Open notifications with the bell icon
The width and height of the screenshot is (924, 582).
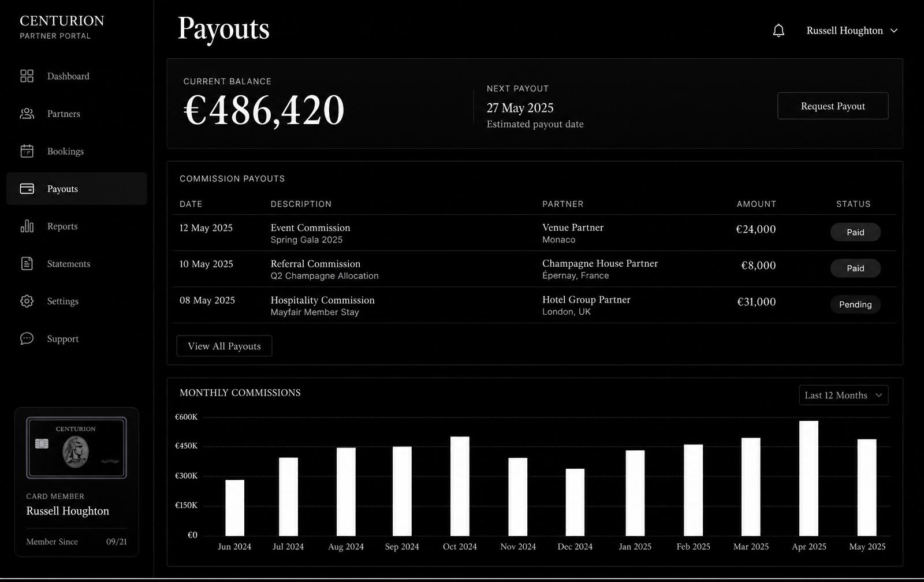tap(778, 31)
